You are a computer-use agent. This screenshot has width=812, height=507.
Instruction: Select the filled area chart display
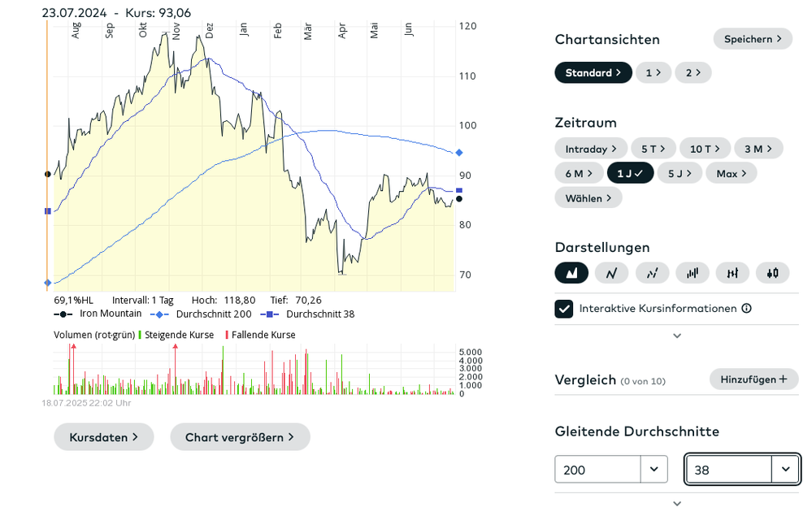[x=571, y=273]
